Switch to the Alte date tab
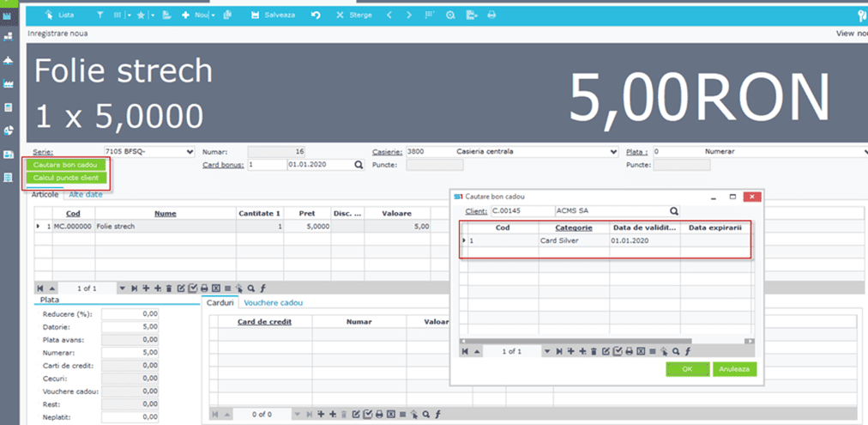Viewport: 868px width, 425px height. tap(86, 195)
